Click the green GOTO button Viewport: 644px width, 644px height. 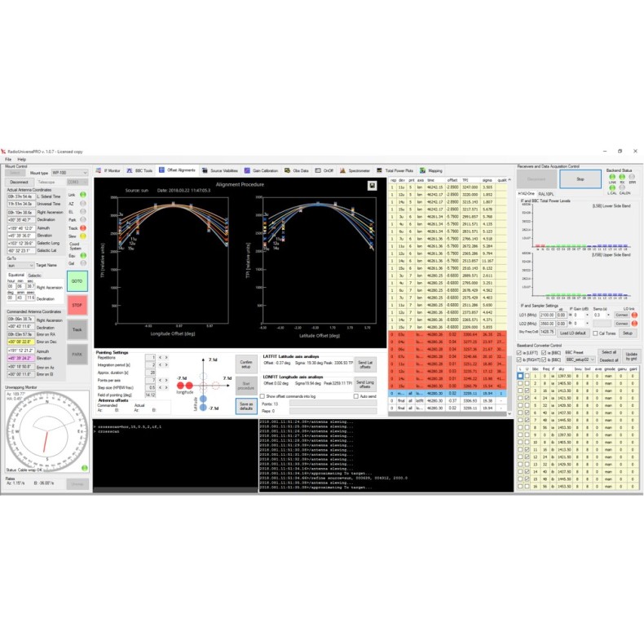click(x=77, y=281)
